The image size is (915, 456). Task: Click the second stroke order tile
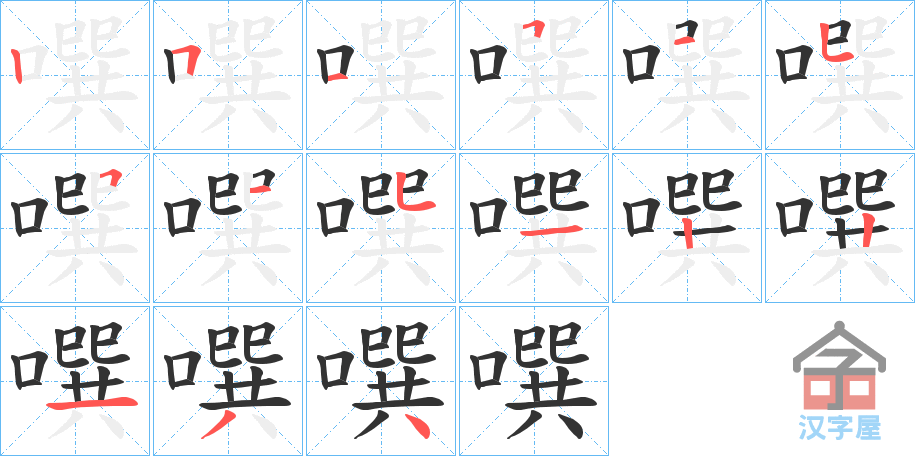[228, 75]
